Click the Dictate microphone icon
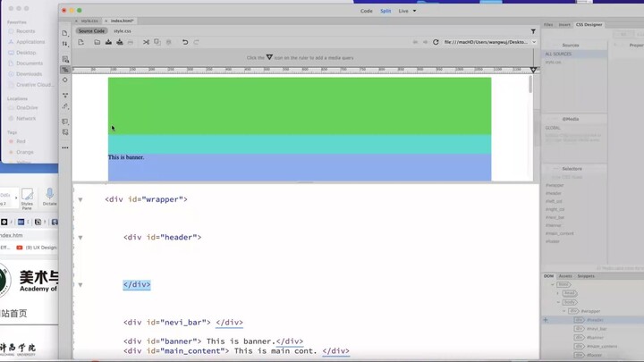644x362 pixels. click(x=50, y=196)
